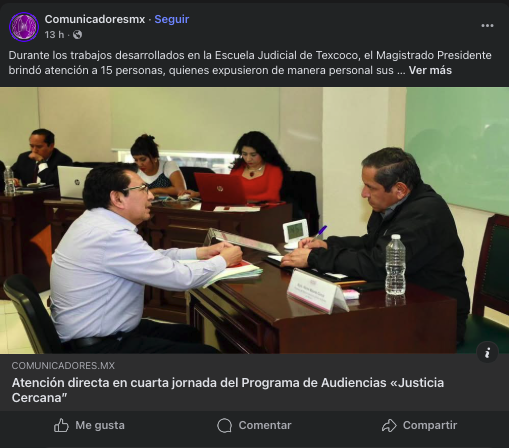Click the Me gusta button label
Viewport: 509px width, 448px height.
point(100,425)
